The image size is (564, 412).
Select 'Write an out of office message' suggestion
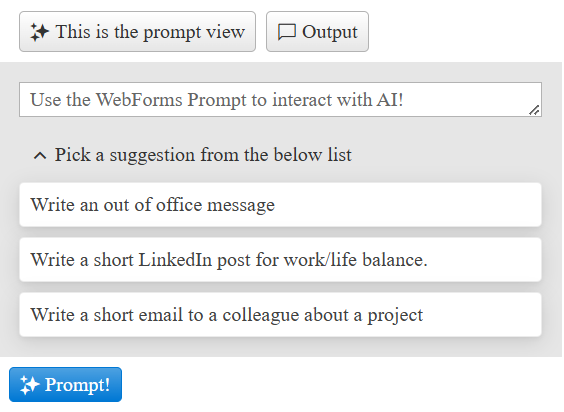280,205
